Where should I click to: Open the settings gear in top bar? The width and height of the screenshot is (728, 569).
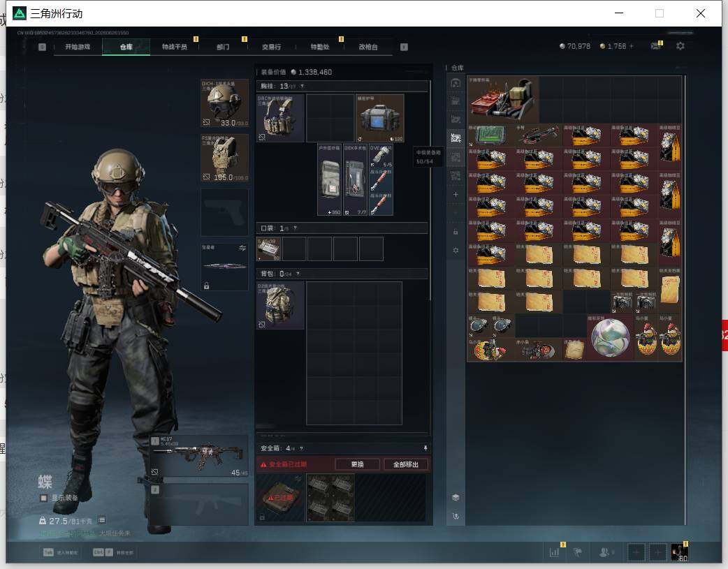pyautogui.click(x=680, y=46)
